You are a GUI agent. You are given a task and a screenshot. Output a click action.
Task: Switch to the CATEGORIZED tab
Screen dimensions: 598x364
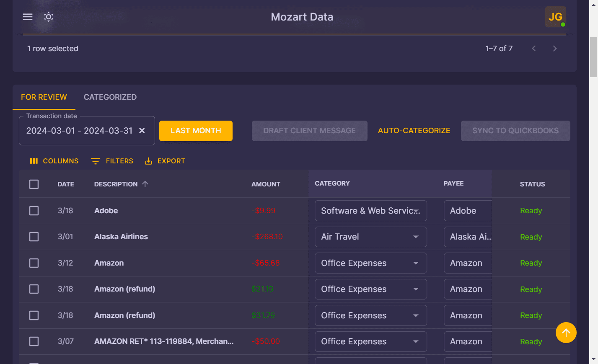tap(110, 97)
